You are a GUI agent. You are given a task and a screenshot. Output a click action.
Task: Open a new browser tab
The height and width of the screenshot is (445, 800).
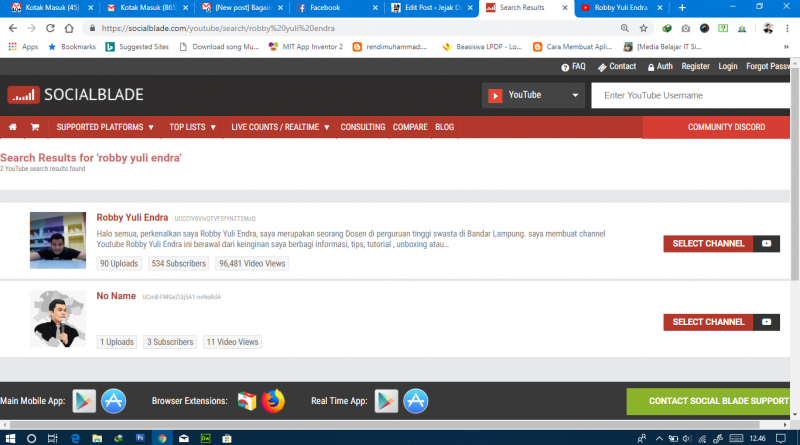(682, 8)
